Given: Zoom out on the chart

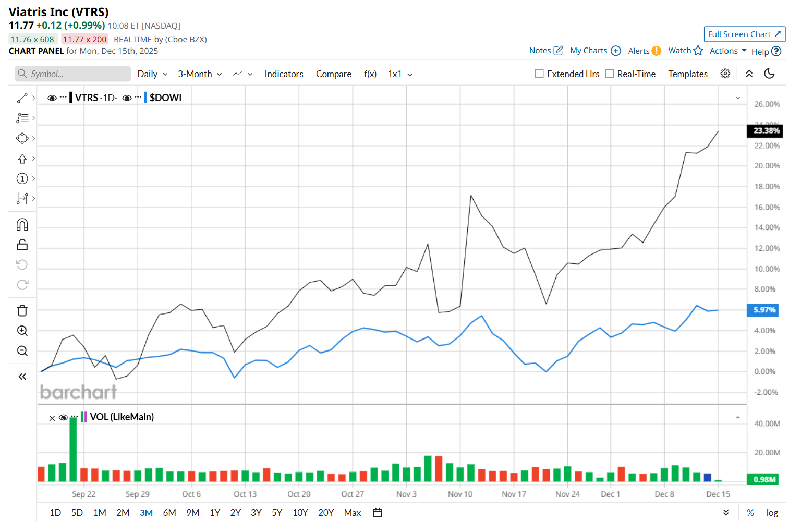Looking at the screenshot, I should (x=22, y=351).
